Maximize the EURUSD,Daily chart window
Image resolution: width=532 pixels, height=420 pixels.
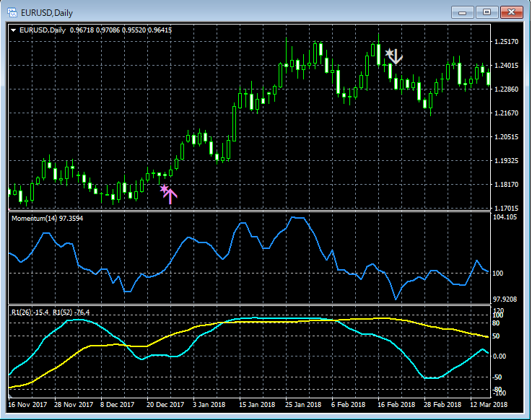pos(487,12)
